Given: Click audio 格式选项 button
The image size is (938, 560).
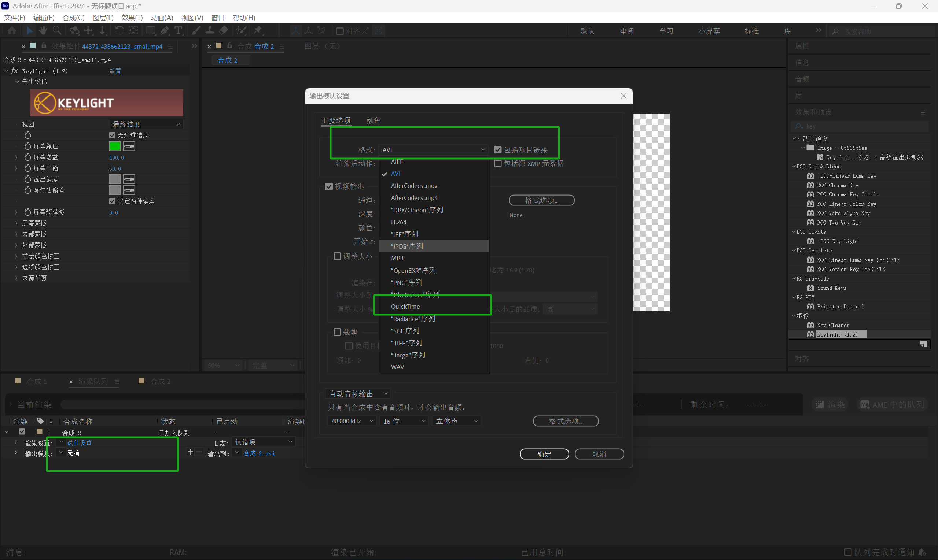Looking at the screenshot, I should tap(566, 421).
